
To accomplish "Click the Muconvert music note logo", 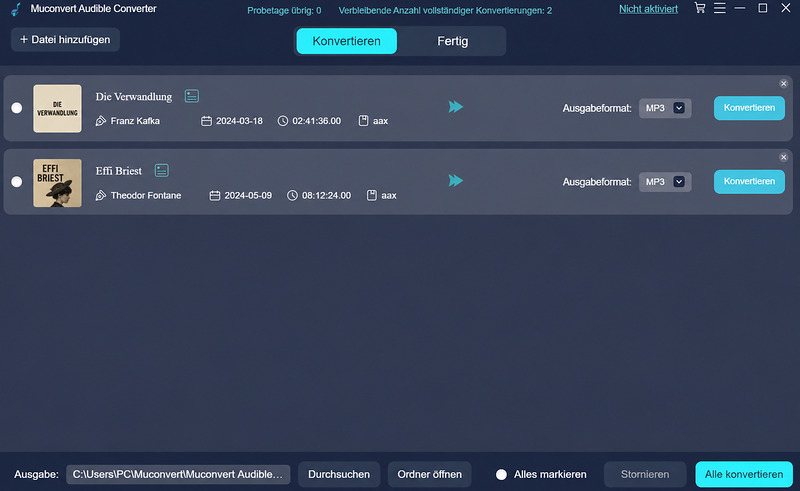I will tap(16, 9).
